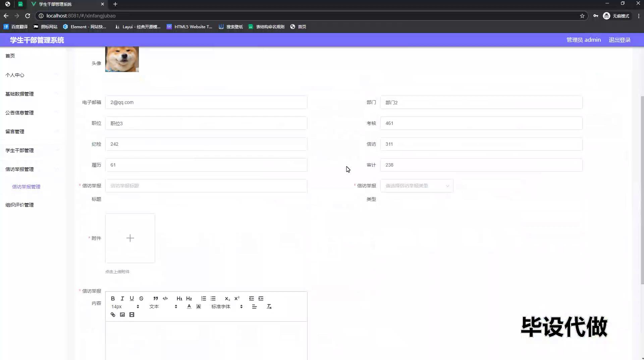Click the blockquote icon
The width and height of the screenshot is (644, 360).
click(x=156, y=298)
